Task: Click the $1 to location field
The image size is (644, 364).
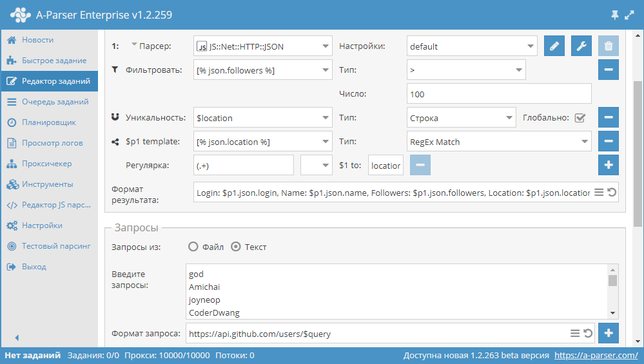Action: coord(385,166)
